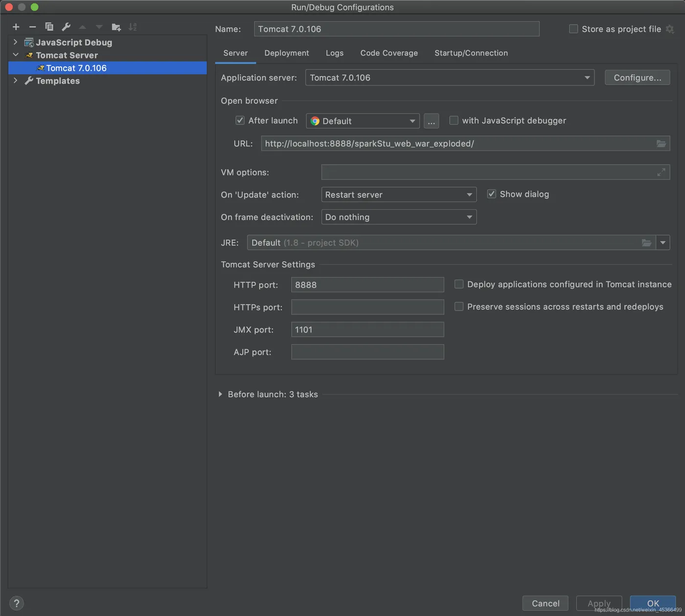Select Templates label in tree
Image resolution: width=685 pixels, height=616 pixels.
[58, 81]
